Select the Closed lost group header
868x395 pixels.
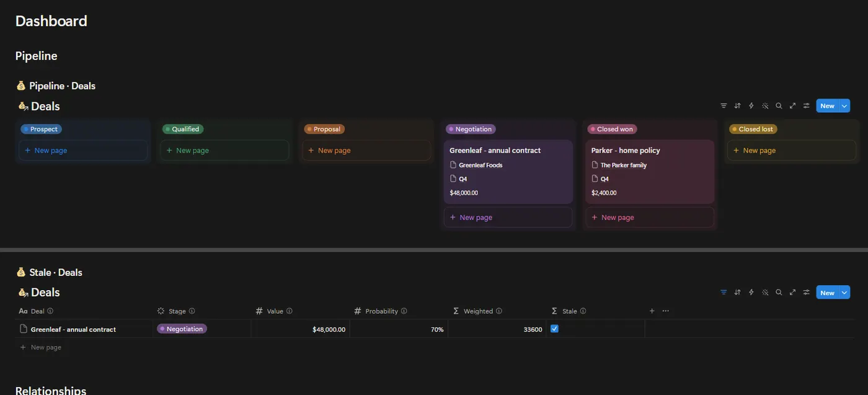[x=753, y=129]
